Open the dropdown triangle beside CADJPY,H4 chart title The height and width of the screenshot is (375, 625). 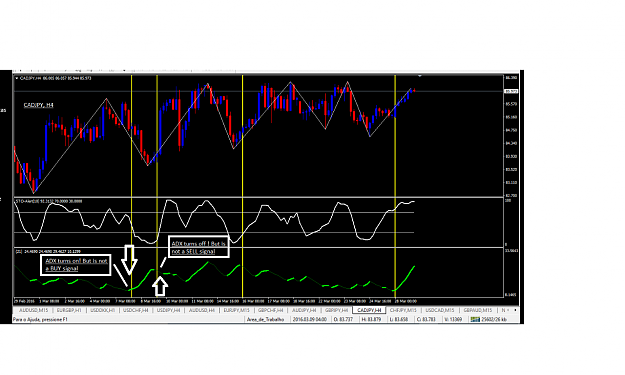16,78
